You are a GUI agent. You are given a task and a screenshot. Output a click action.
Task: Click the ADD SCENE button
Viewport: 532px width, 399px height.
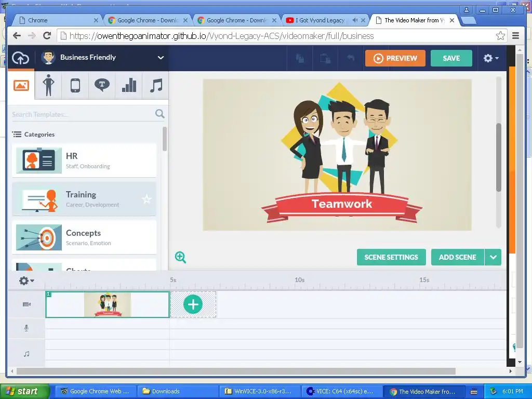(x=457, y=257)
